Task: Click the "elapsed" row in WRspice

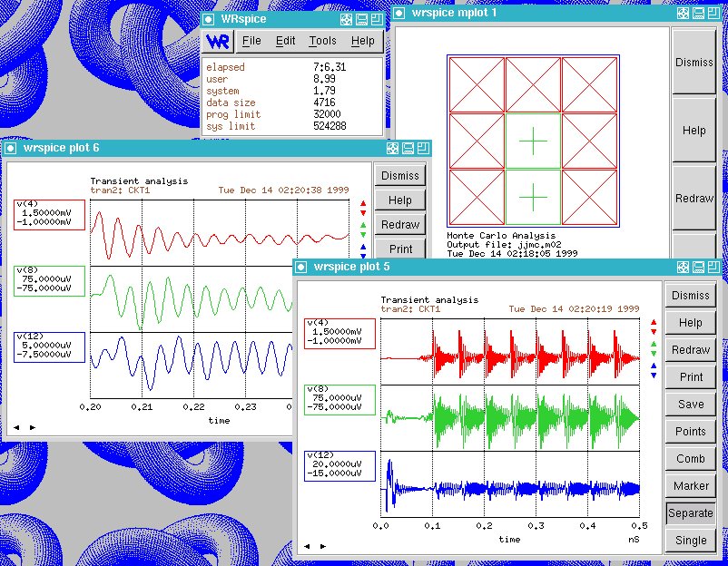Action: (x=276, y=67)
